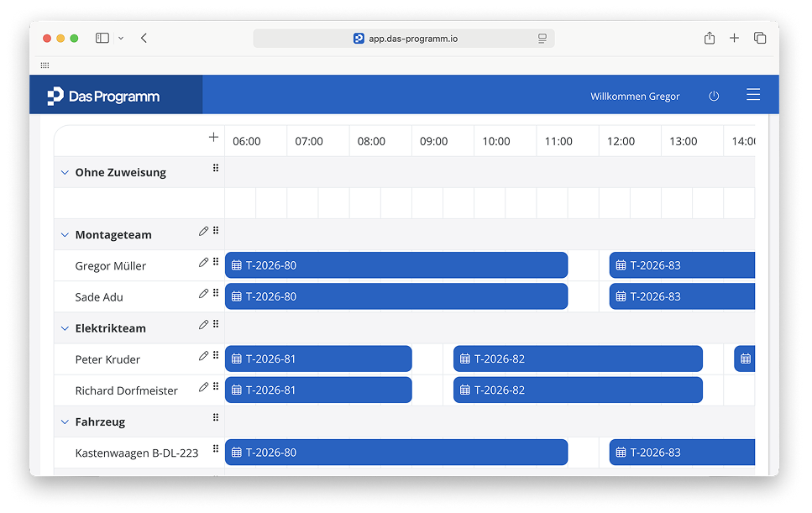Click the Das Programm logo

pyautogui.click(x=104, y=97)
